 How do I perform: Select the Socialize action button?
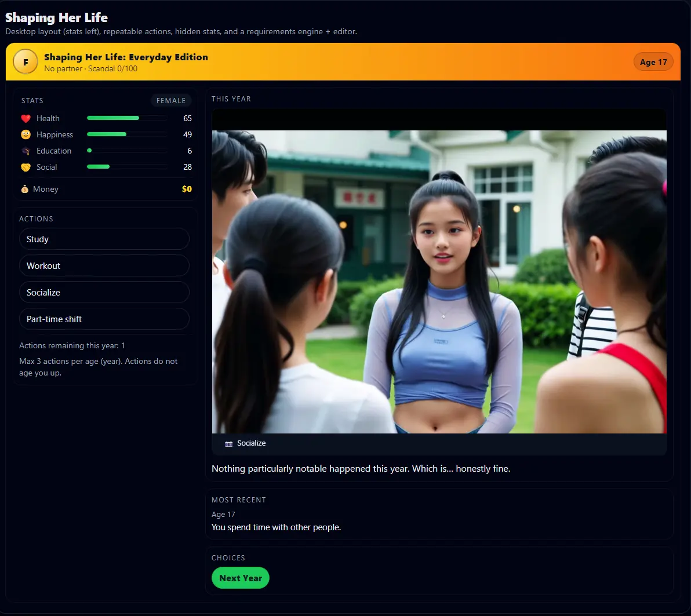point(104,293)
